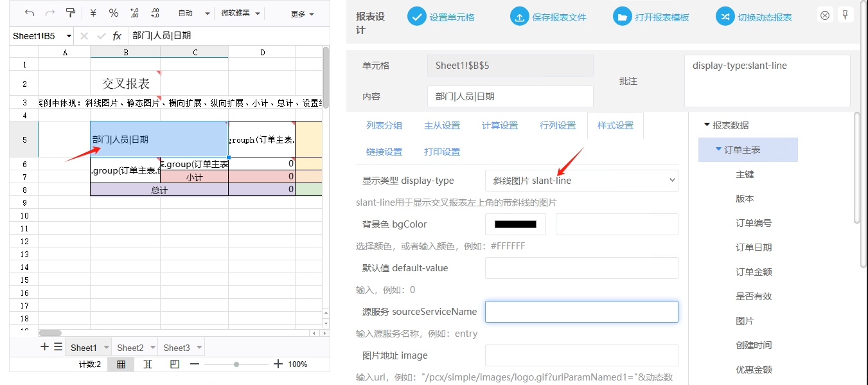Open the 显示类型 display-type dropdown

point(581,181)
